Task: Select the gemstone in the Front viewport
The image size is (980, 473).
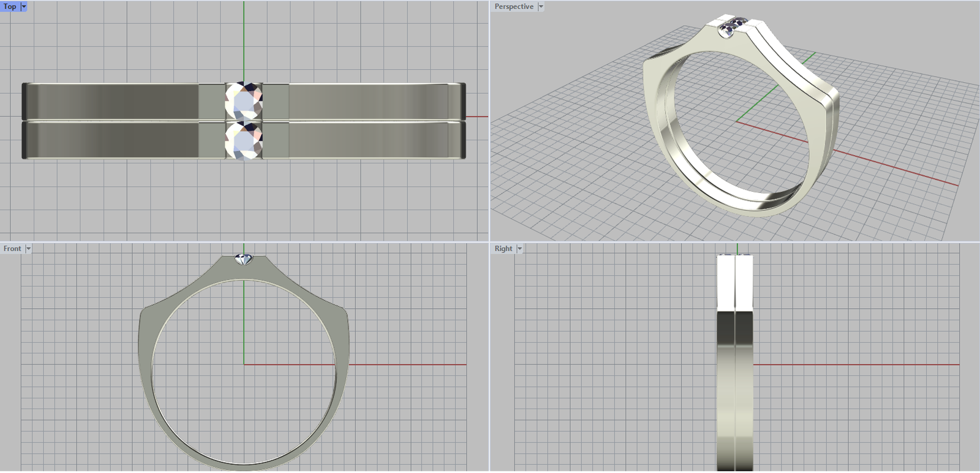Action: (x=244, y=260)
